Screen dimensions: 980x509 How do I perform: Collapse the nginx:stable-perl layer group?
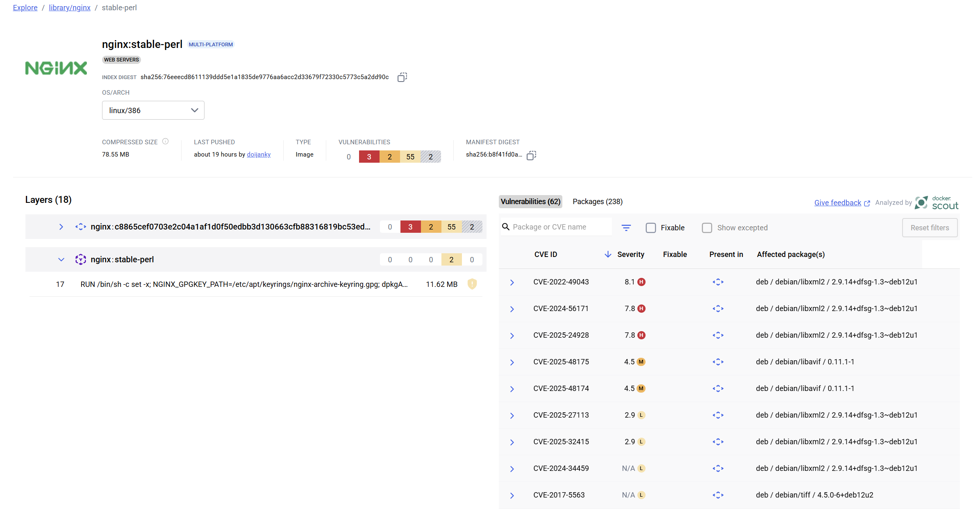coord(61,259)
